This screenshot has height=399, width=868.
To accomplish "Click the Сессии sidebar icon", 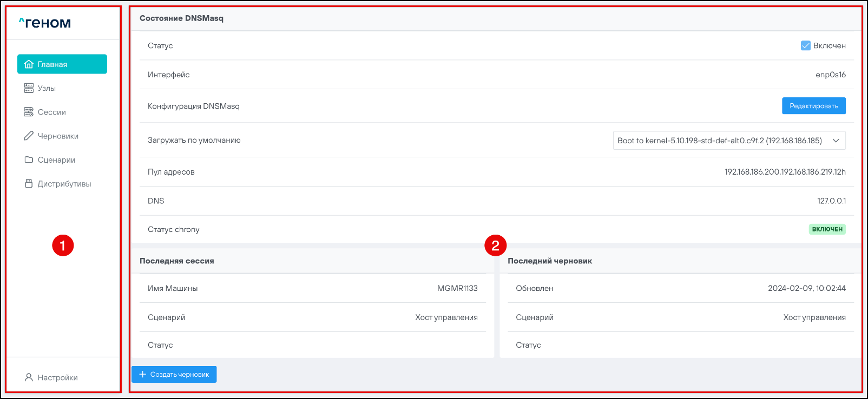I will [x=29, y=112].
